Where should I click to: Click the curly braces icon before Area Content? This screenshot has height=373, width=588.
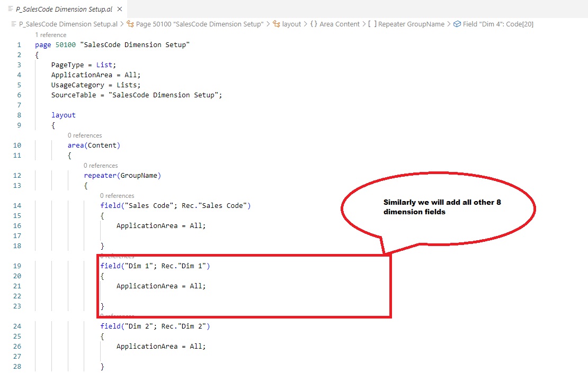coord(314,24)
